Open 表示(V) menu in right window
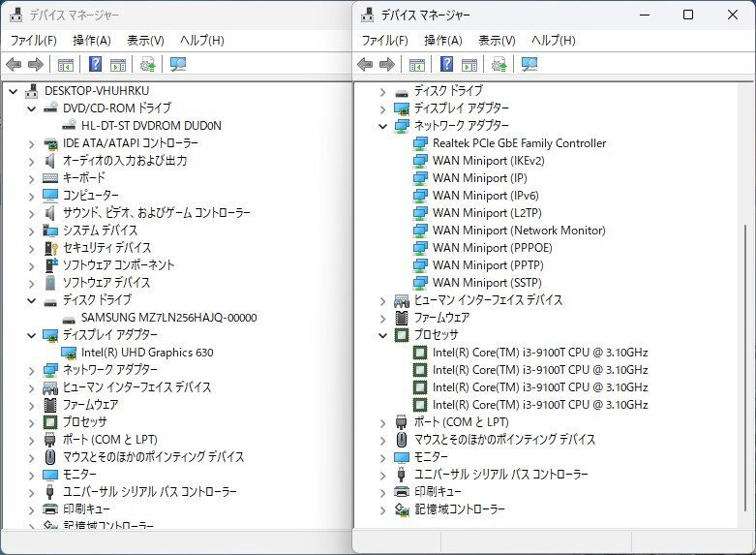Image resolution: width=756 pixels, height=555 pixels. [497, 41]
